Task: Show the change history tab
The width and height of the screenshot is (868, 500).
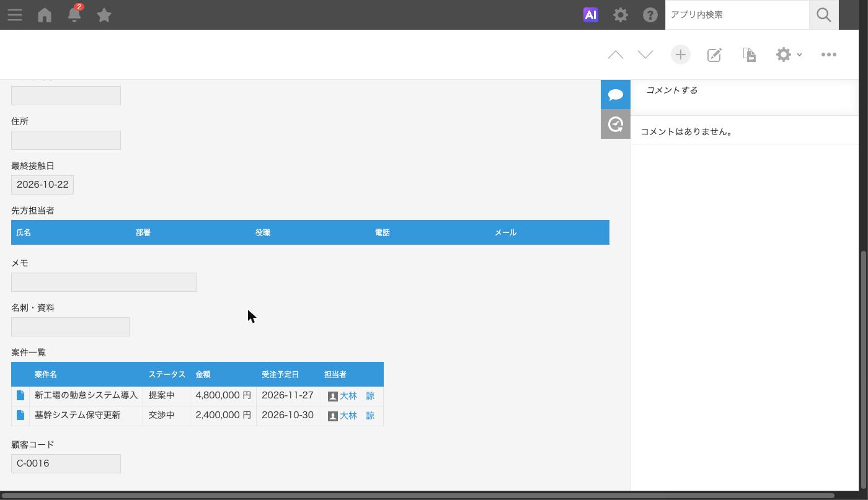Action: point(616,125)
